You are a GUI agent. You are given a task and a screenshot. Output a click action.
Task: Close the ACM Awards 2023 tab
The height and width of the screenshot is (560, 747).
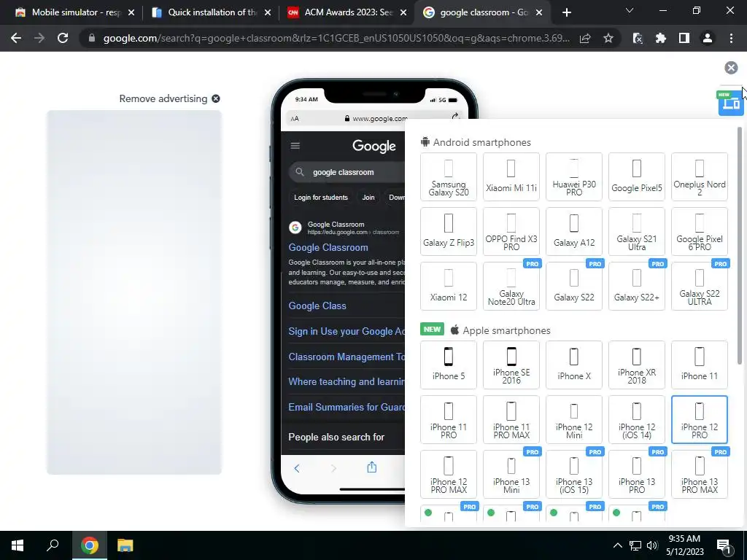(x=403, y=13)
